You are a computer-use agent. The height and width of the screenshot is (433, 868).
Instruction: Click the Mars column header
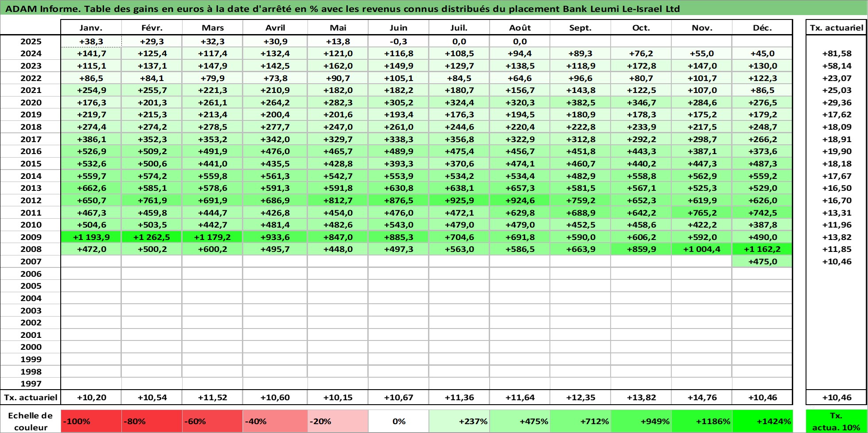point(213,27)
